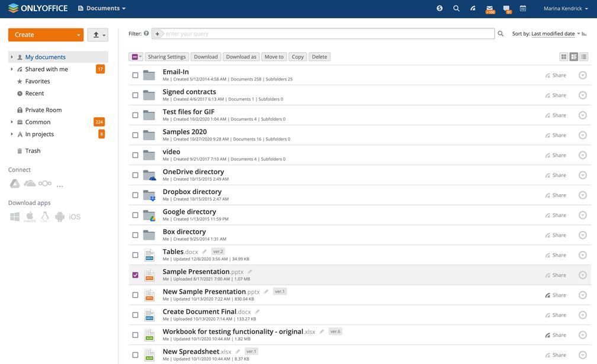Open the calendar icon in the top bar
The width and height of the screenshot is (597, 364).
(523, 8)
